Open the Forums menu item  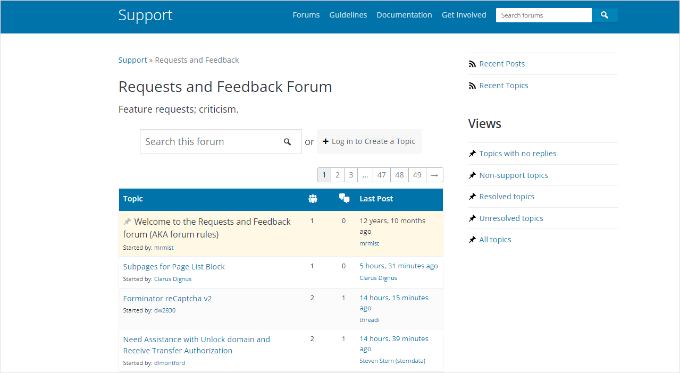[x=306, y=15]
